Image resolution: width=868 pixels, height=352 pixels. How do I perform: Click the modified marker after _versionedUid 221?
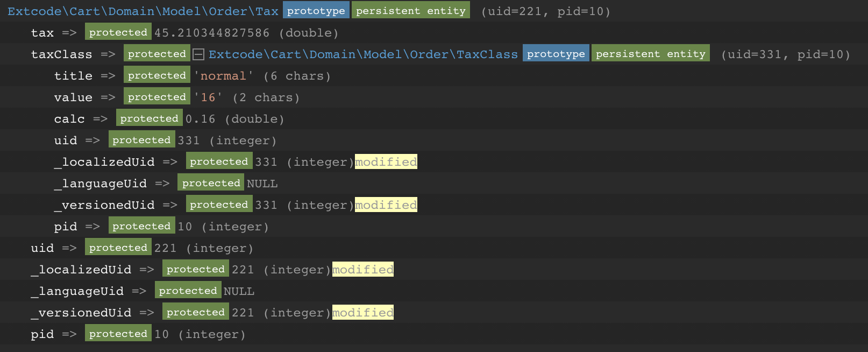point(363,312)
